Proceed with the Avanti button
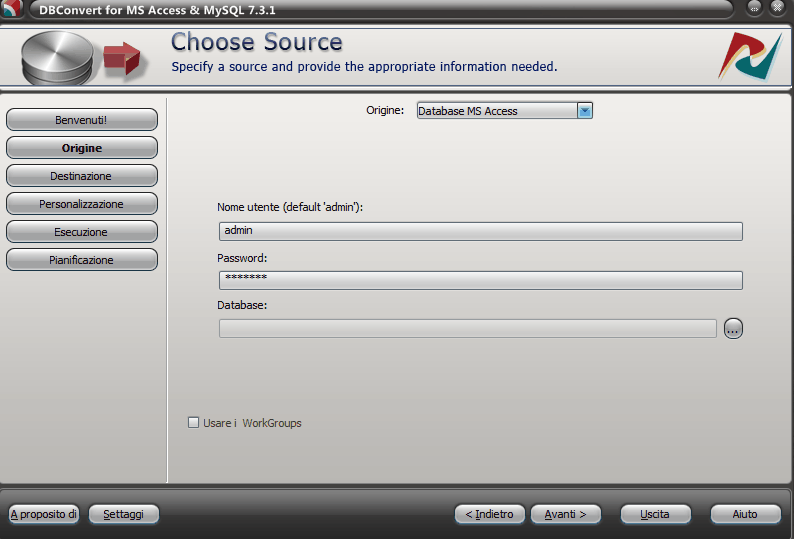The width and height of the screenshot is (794, 539). [x=565, y=514]
